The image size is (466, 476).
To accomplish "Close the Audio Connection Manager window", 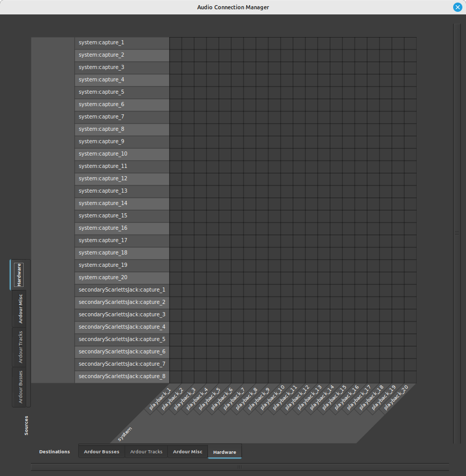I will 457,7.
